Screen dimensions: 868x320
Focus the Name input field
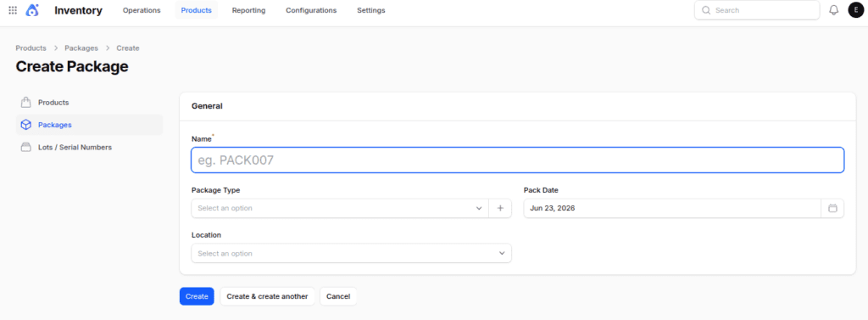pos(518,160)
